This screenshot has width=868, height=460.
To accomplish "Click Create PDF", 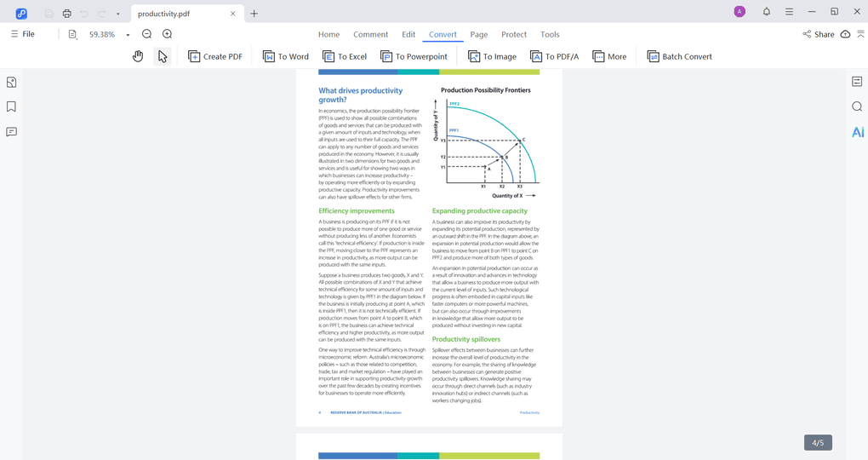I will click(215, 56).
